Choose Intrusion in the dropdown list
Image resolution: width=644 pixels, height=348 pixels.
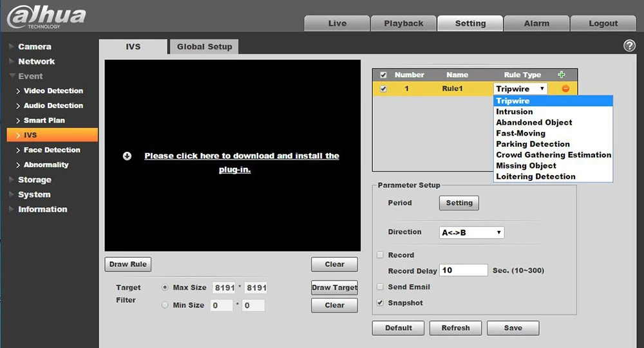point(553,112)
